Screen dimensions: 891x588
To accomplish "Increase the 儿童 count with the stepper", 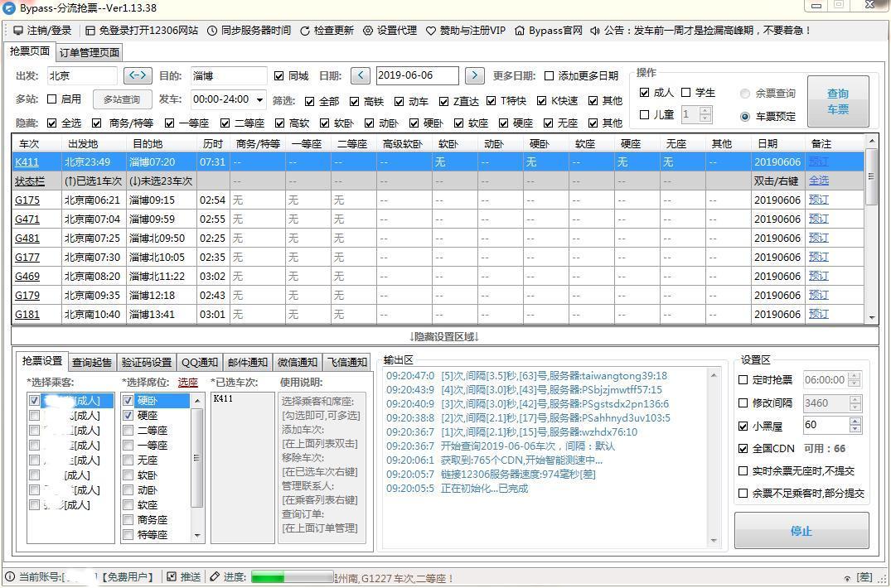I will (x=703, y=110).
